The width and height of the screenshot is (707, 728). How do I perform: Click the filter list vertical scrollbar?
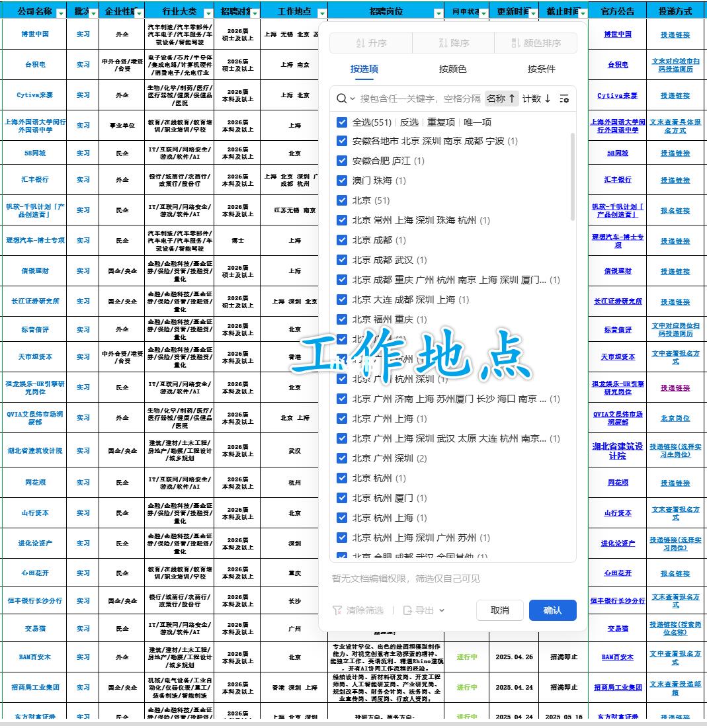pos(572,177)
